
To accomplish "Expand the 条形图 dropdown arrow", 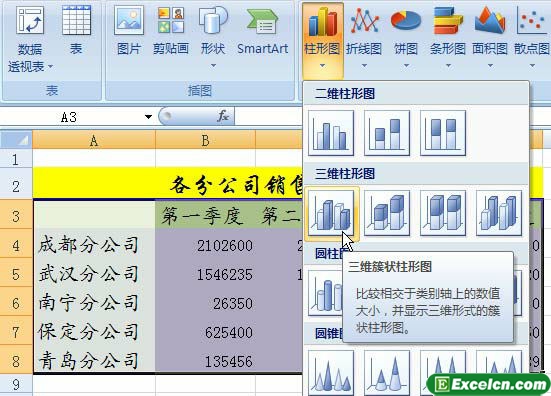I will [448, 66].
